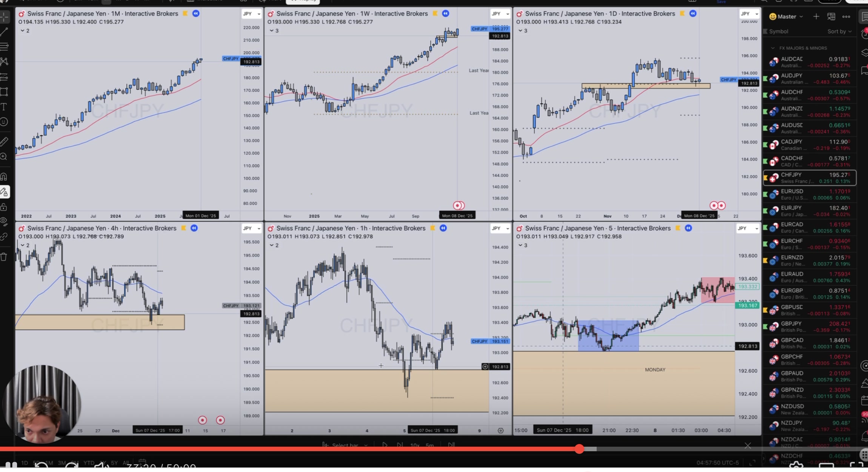Toggle the flag on the 1M CHFJPY chart
The width and height of the screenshot is (868, 472).
click(185, 14)
